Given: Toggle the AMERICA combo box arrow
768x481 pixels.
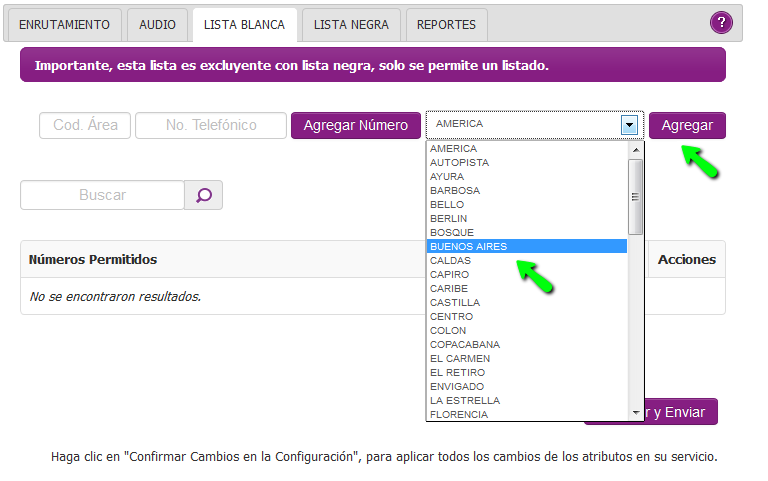Looking at the screenshot, I should (629, 125).
